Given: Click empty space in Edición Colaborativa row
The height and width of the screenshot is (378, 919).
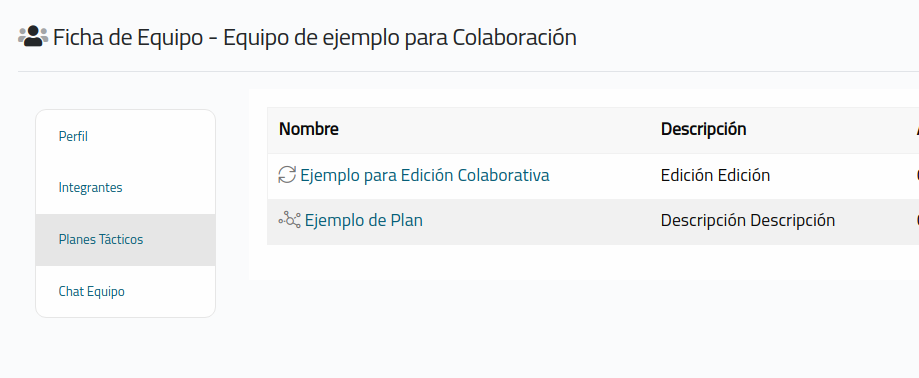Looking at the screenshot, I should coord(604,175).
